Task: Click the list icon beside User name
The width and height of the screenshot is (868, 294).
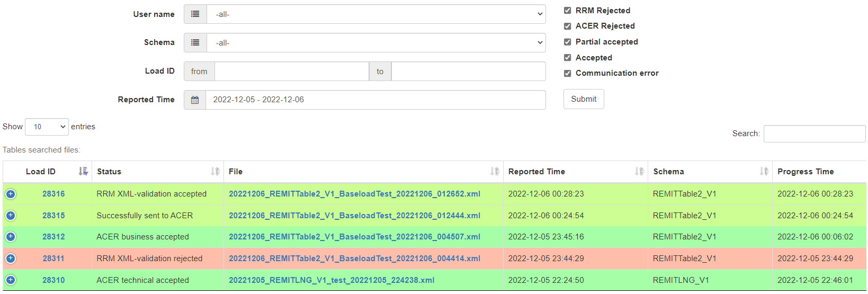Action: point(195,14)
